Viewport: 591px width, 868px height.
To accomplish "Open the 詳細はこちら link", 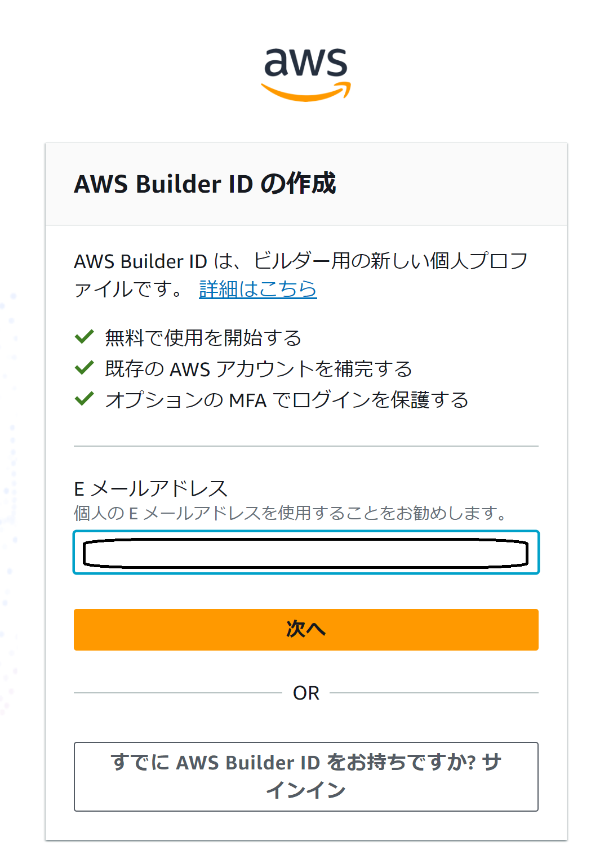I will click(x=257, y=289).
